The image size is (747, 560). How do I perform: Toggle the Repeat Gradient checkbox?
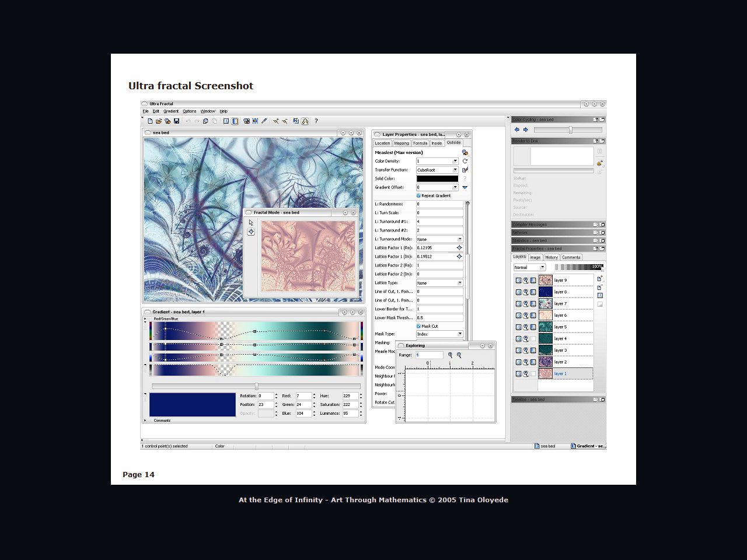pyautogui.click(x=418, y=196)
